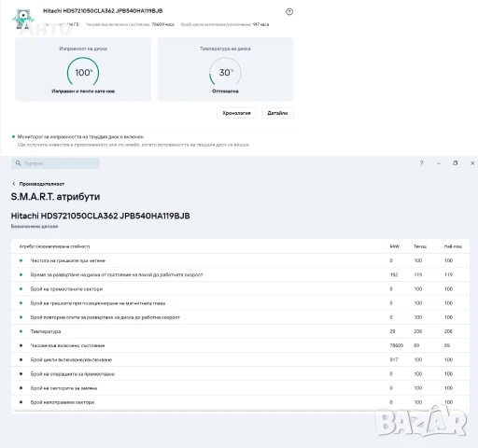Click the S.M.A.R.T. атрибути heading
478x448 pixels.
tap(55, 197)
